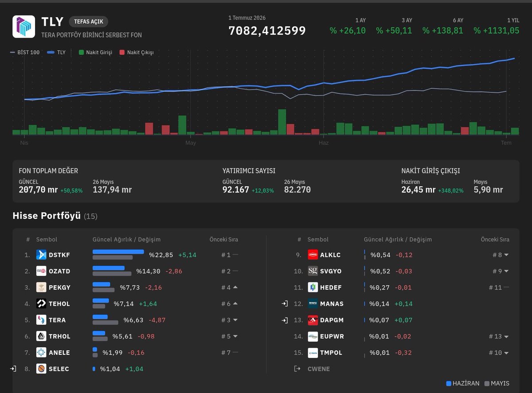Click the Sembol header in left table
Image resolution: width=532 pixels, height=393 pixels.
(47, 240)
